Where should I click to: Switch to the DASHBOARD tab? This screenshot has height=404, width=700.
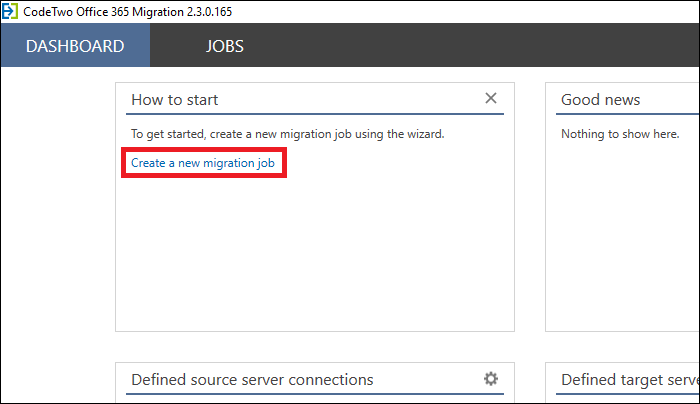tap(75, 46)
